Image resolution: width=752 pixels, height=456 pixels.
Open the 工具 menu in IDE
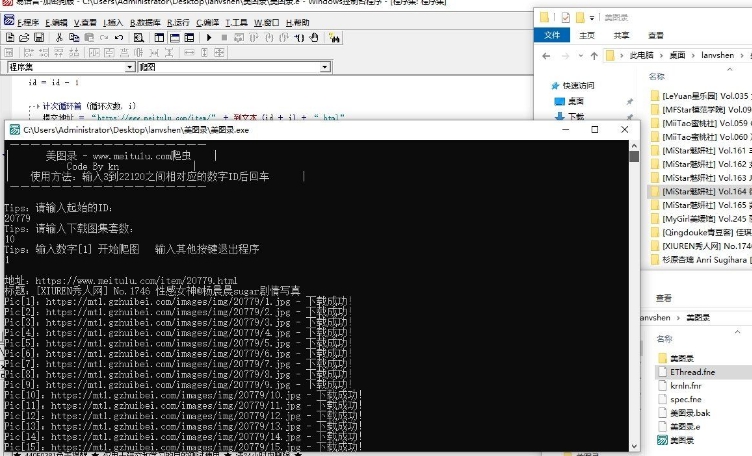click(x=237, y=21)
